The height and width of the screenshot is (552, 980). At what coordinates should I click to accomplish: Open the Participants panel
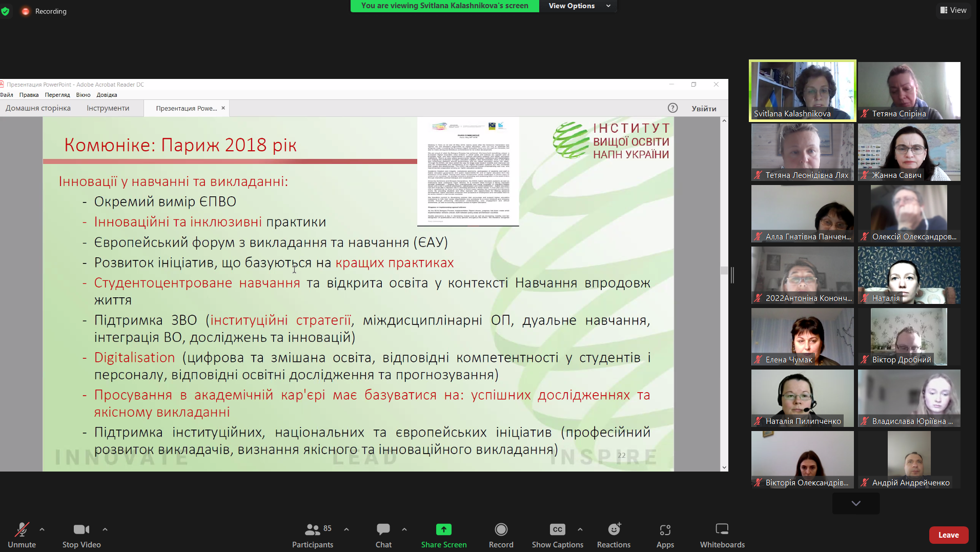tap(312, 535)
